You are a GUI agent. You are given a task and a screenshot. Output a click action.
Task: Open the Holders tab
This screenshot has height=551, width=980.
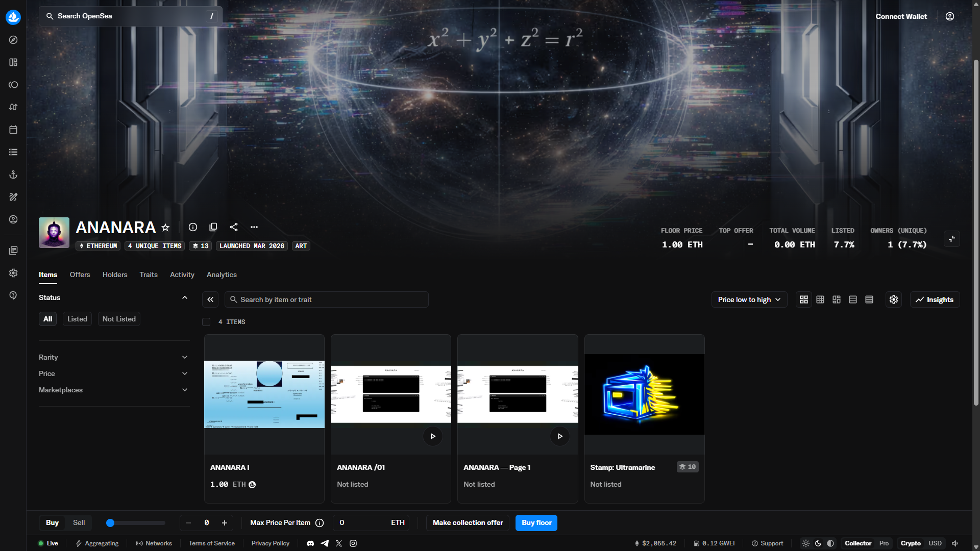115,274
